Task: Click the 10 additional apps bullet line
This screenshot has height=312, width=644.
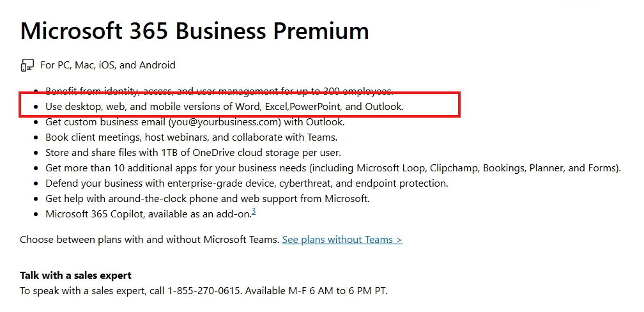Action: (x=333, y=168)
